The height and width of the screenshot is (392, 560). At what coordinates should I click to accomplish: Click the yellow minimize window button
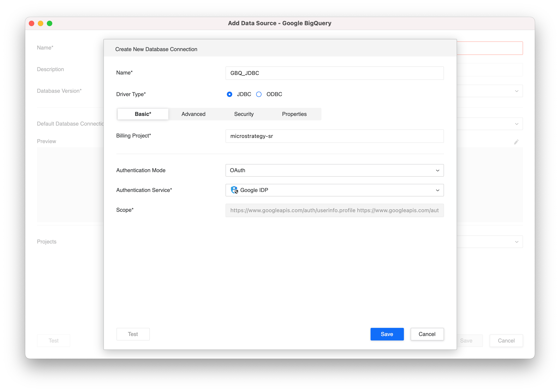[x=41, y=23]
